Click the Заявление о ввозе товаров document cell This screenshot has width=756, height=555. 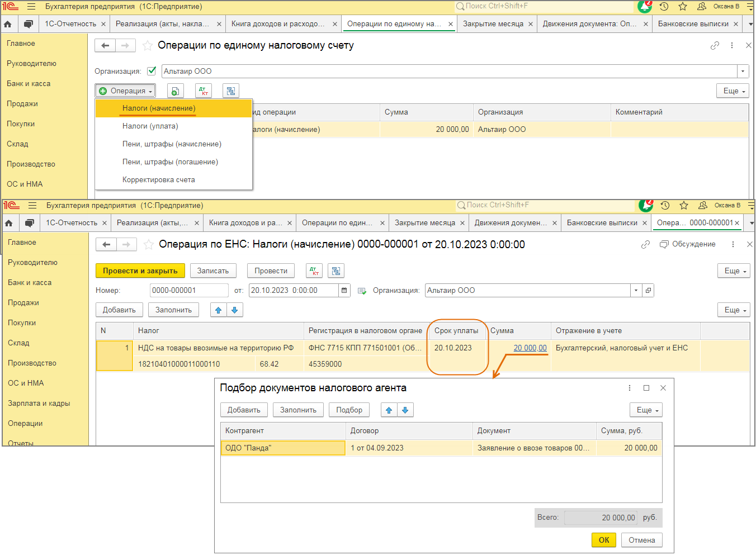pos(534,448)
